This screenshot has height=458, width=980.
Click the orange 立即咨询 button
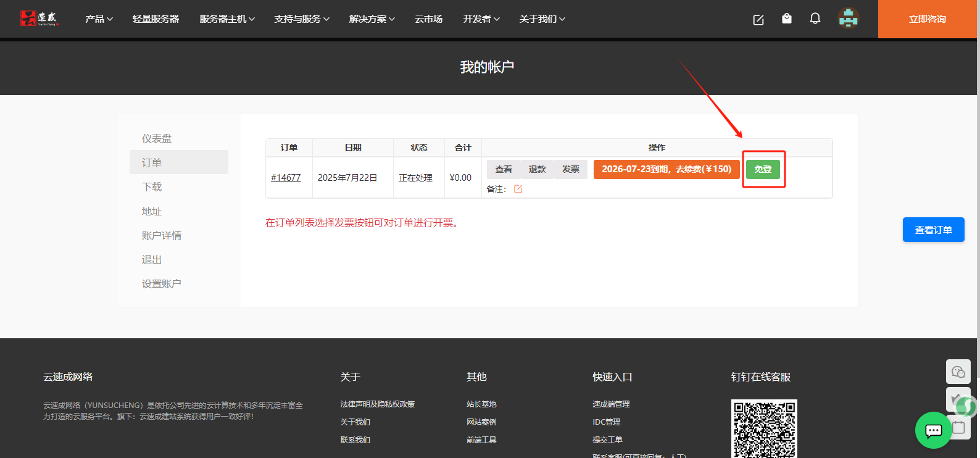click(x=927, y=19)
